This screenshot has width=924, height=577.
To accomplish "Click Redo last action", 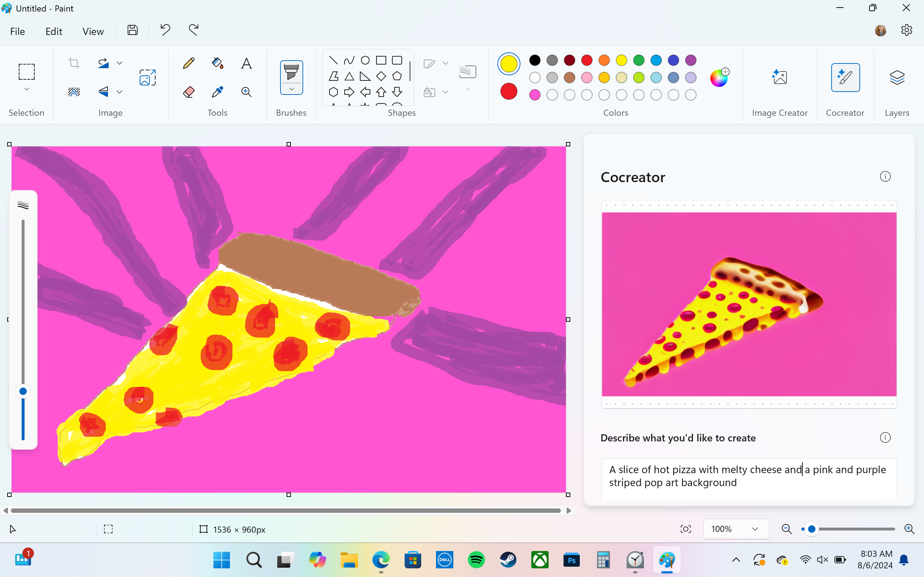I will (193, 30).
